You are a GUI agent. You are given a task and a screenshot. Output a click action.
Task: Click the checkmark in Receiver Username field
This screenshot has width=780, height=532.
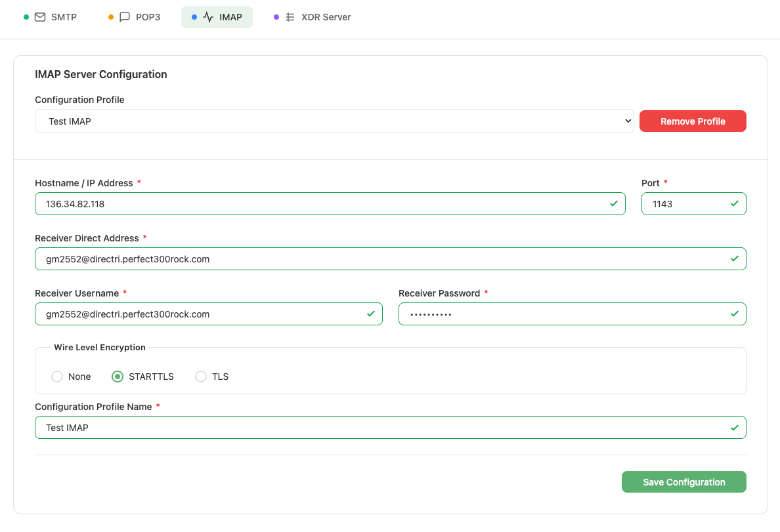371,314
